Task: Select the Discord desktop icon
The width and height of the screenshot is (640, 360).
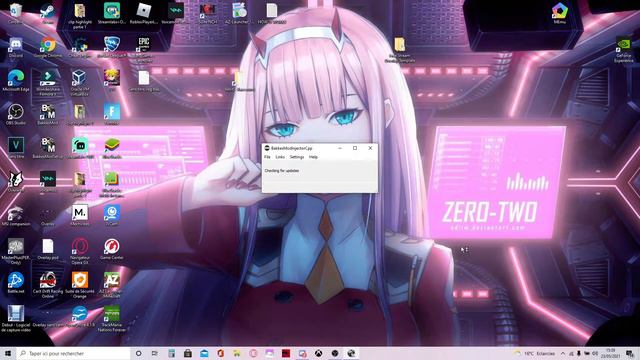Action: coord(16,47)
